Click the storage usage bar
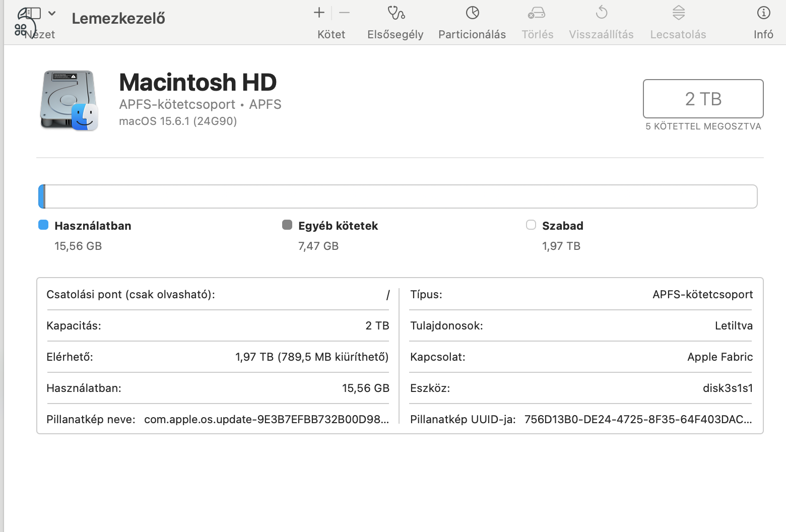This screenshot has width=786, height=532. (398, 196)
